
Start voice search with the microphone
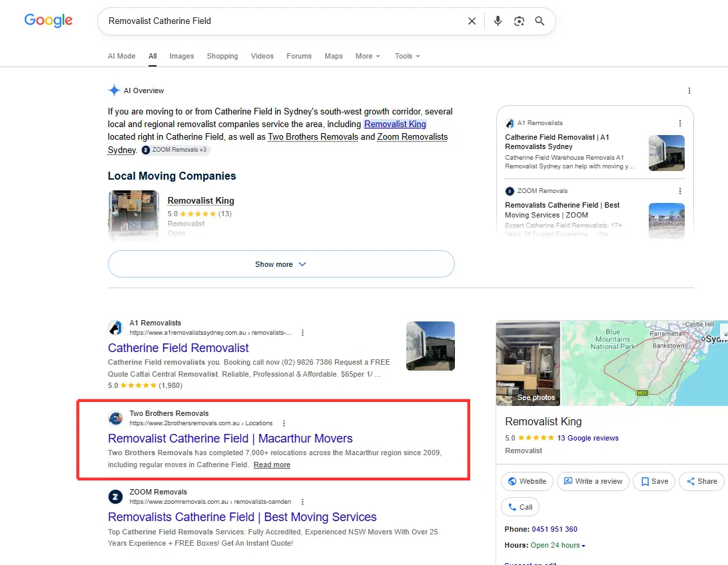tap(498, 21)
